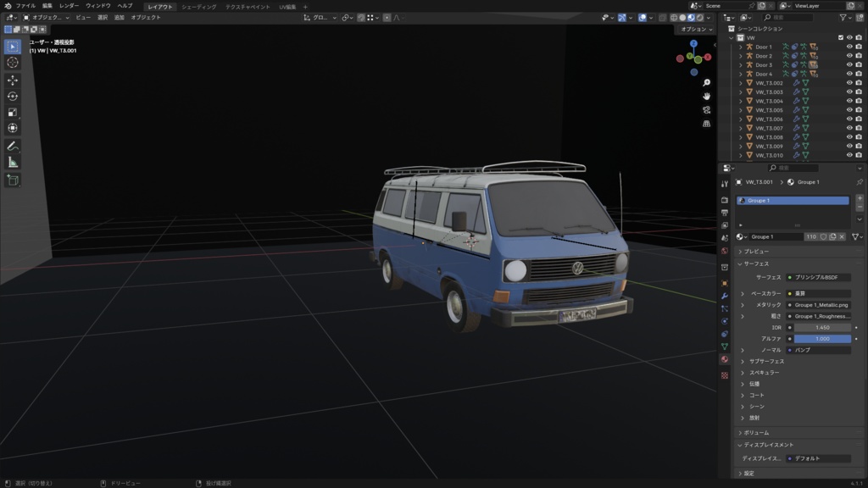Open the transform orientation dropdown
Image resolution: width=868 pixels, height=488 pixels.
click(320, 18)
